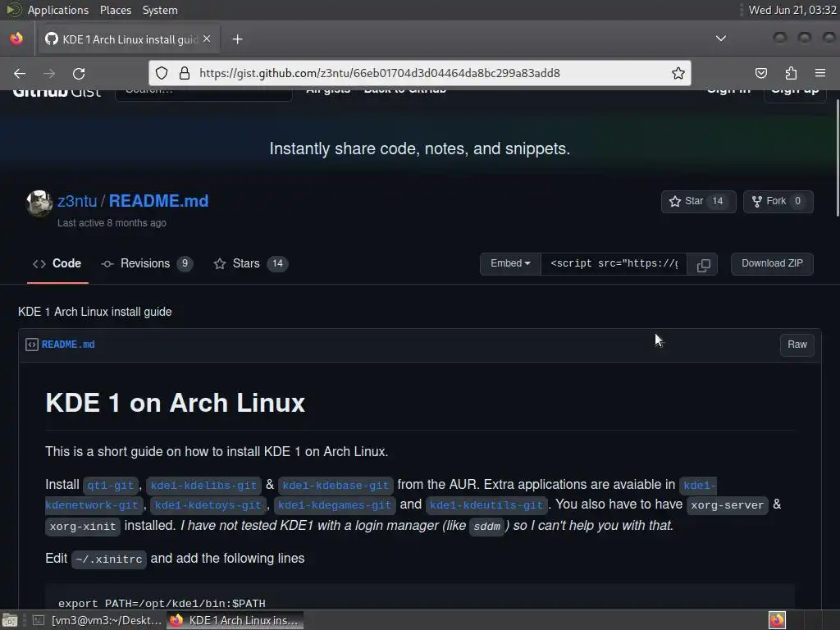Switch to the Stars tab
The width and height of the screenshot is (840, 630).
(x=251, y=263)
